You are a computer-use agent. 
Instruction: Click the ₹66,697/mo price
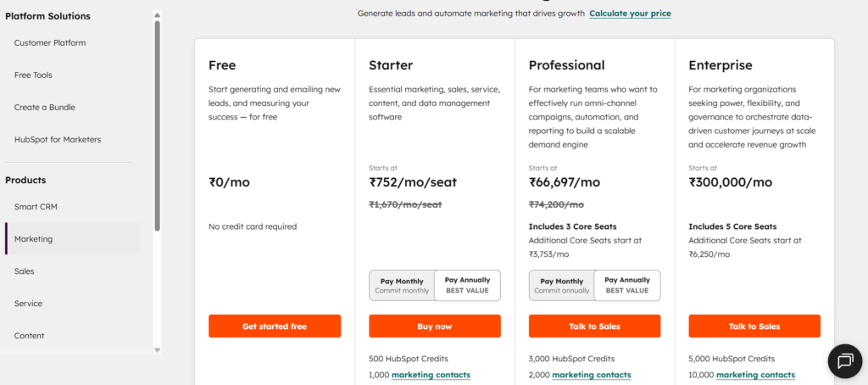point(564,182)
